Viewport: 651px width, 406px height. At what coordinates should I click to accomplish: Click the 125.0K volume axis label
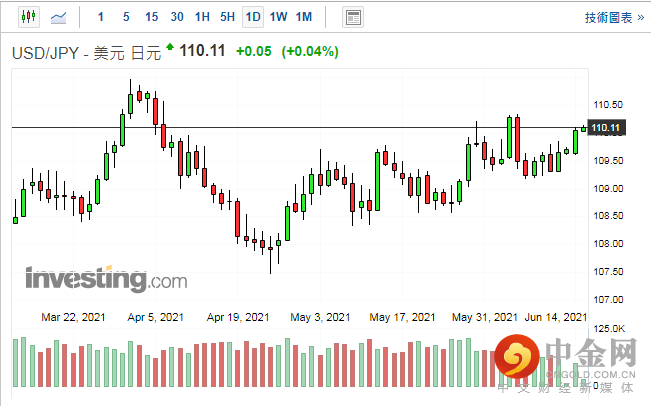(x=609, y=329)
